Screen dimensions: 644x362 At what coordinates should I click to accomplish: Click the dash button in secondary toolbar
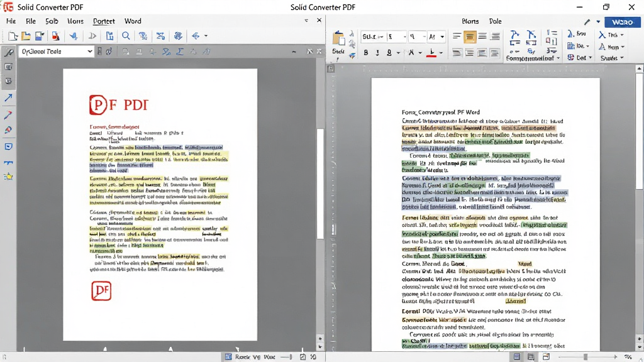(x=294, y=52)
